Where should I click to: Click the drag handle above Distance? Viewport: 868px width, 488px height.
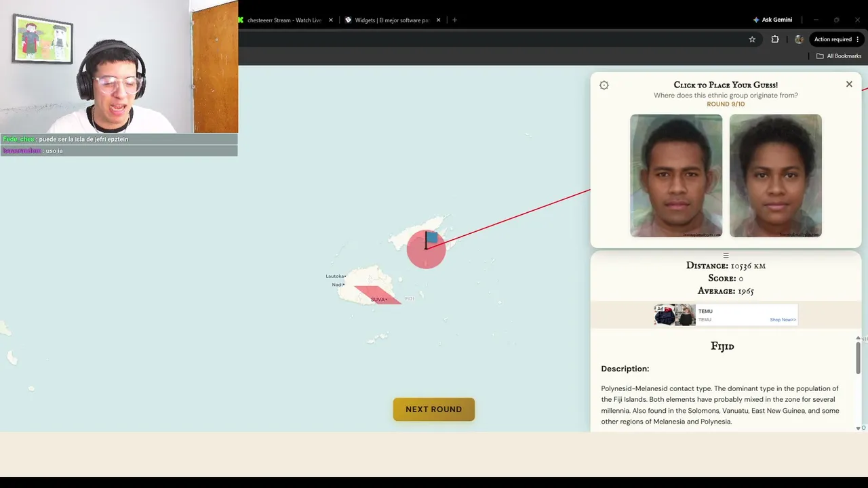coord(726,256)
